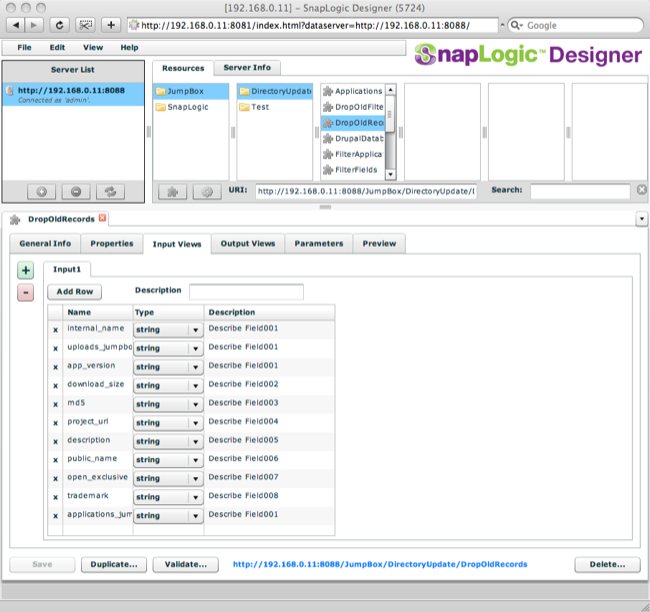Add a new input view with the green plus
Image resolution: width=650 pixels, height=612 pixels.
pos(26,270)
